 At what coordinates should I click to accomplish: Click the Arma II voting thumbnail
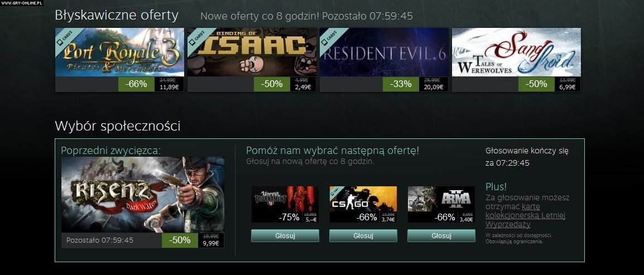[441, 204]
